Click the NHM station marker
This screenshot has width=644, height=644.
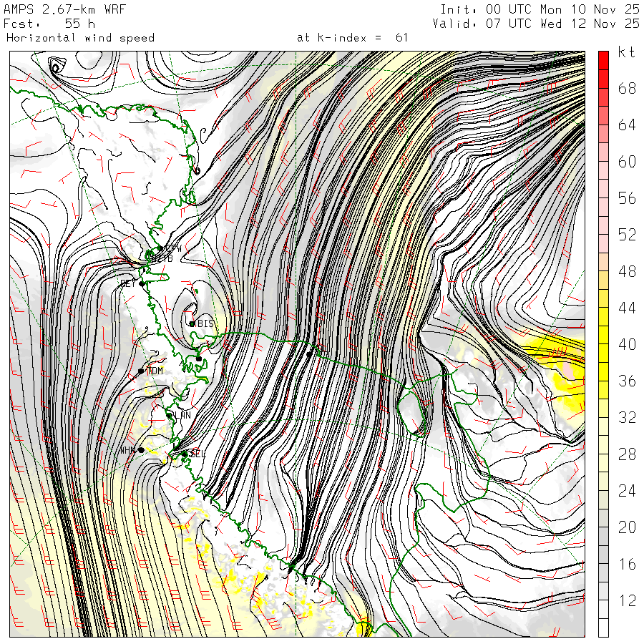tap(141, 450)
